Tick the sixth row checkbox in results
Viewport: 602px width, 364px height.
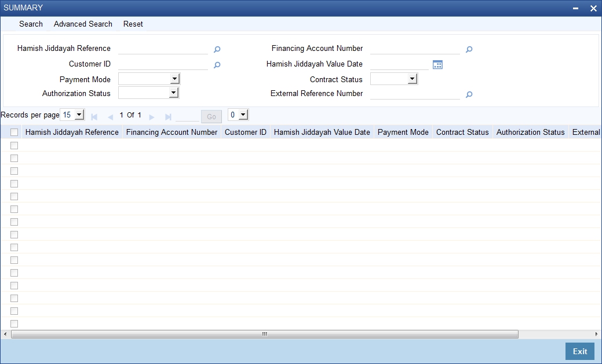click(14, 209)
